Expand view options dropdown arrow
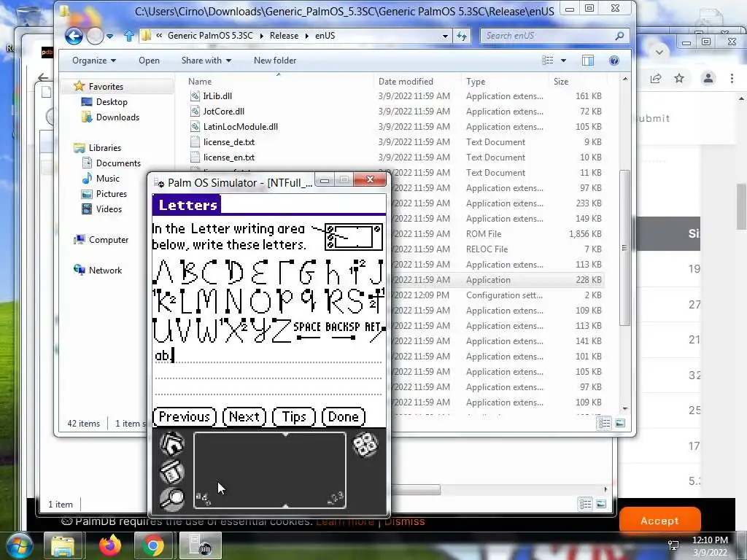 (564, 61)
